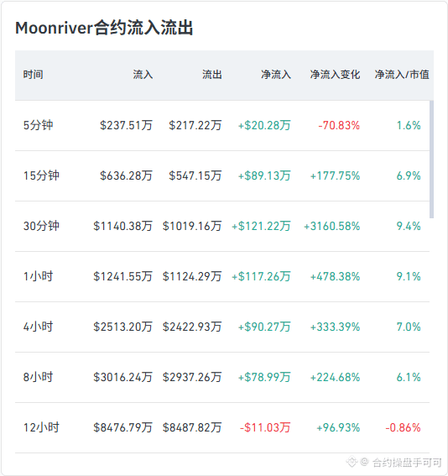Click the vertical scrollbar of the table

(431, 159)
